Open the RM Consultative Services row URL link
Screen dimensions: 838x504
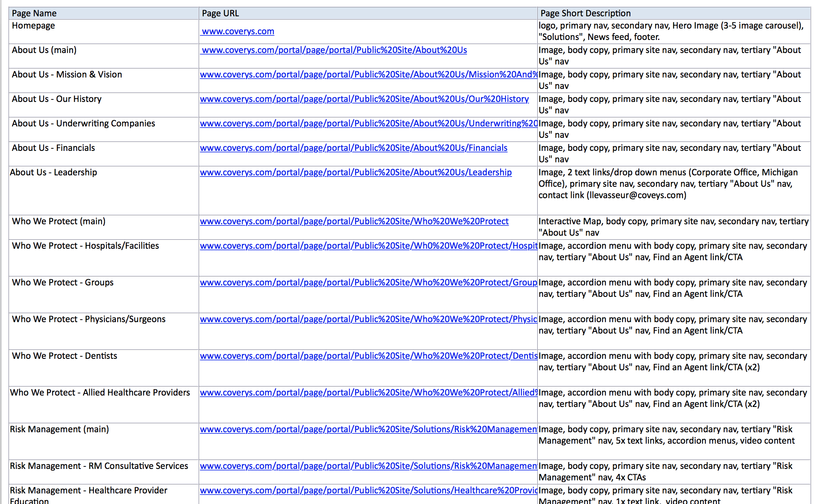click(368, 466)
